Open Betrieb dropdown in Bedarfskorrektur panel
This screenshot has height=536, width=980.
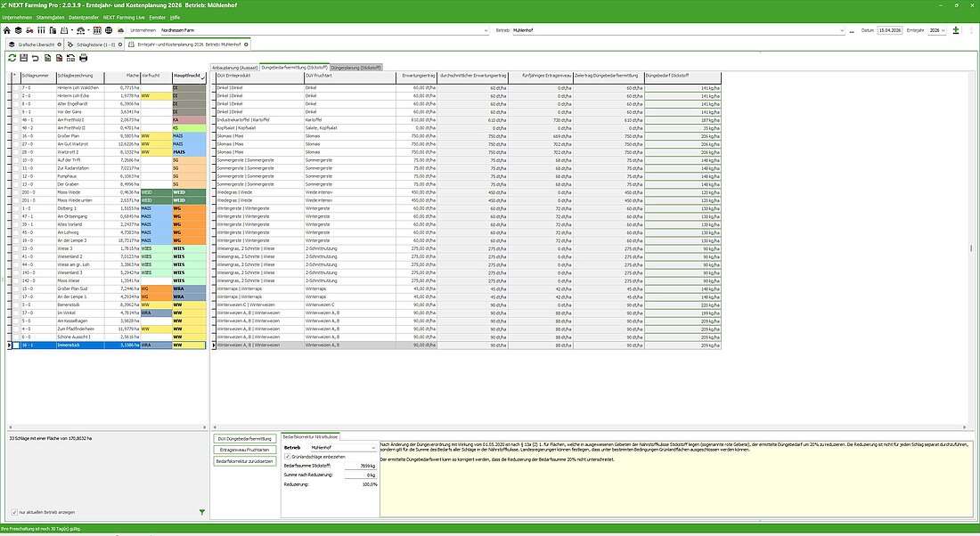(373, 447)
